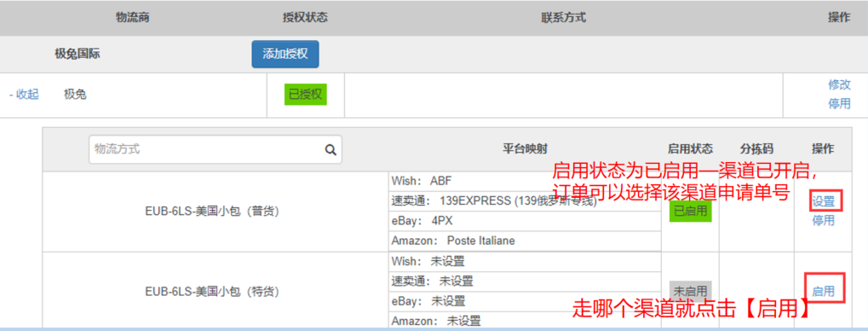868x331 pixels.
Task: Click the Amazon: 未设置 mapping cell
Action: coord(526,320)
